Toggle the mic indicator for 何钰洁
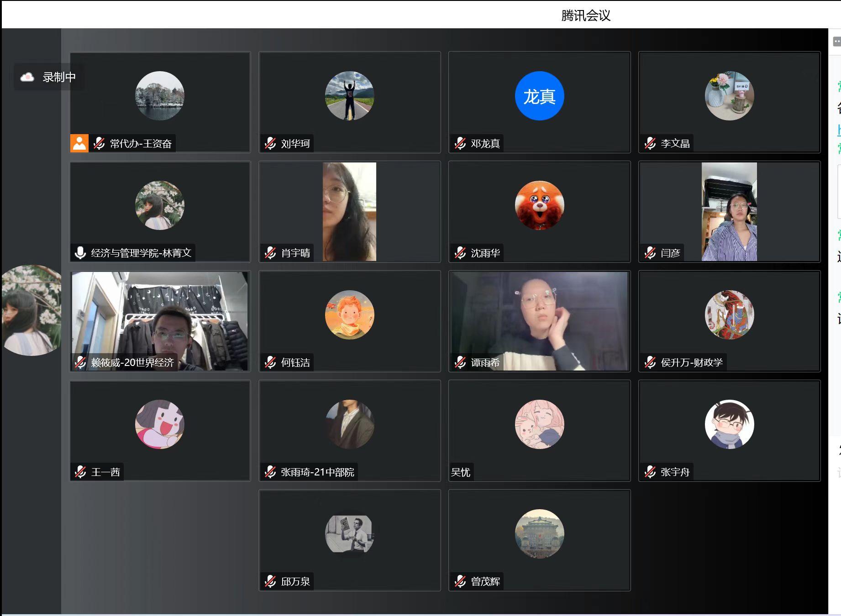 (270, 362)
